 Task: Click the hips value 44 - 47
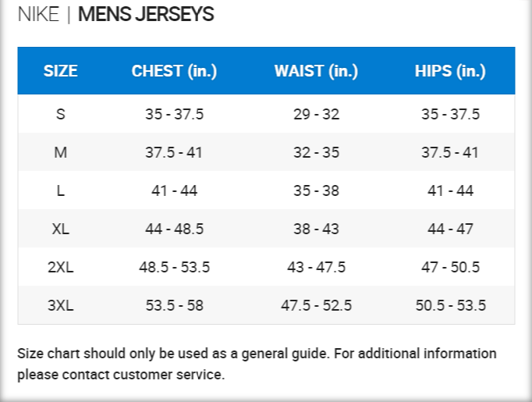pos(450,229)
